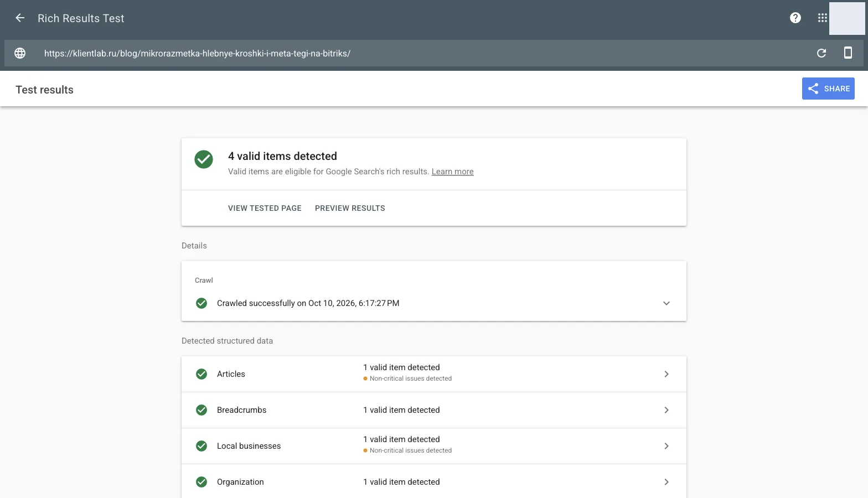Open the account avatar in the header
This screenshot has width=868, height=498.
coord(847,18)
